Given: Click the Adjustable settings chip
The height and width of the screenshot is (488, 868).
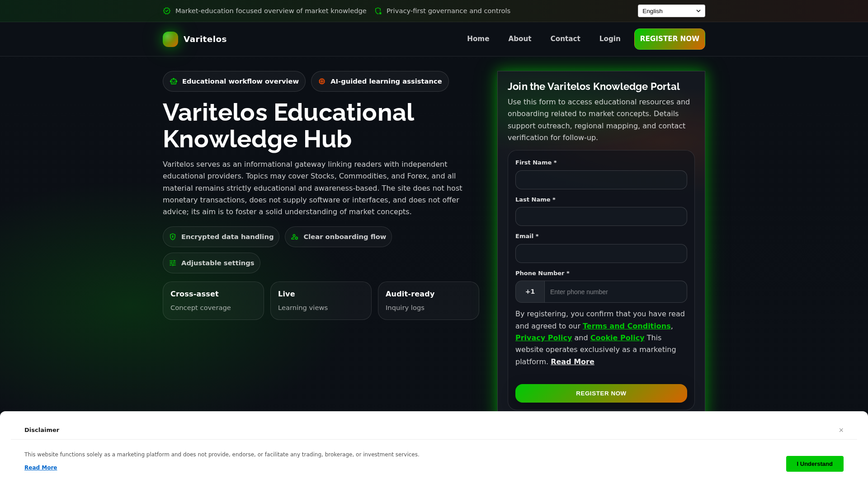Looking at the screenshot, I should [x=212, y=263].
